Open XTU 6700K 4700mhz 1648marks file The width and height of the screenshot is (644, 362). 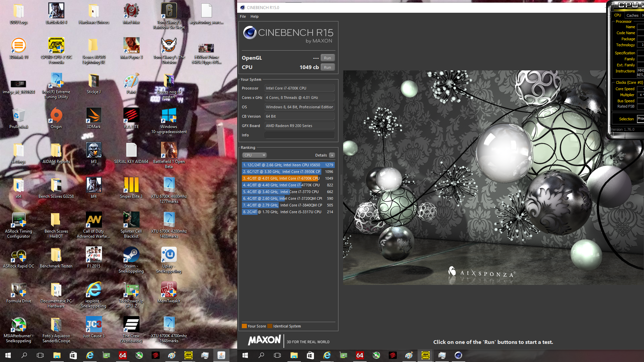169,329
